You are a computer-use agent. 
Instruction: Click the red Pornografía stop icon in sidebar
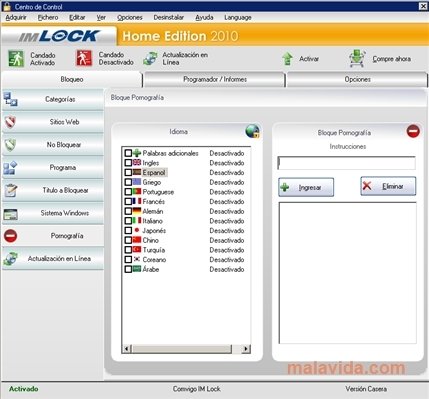pyautogui.click(x=10, y=236)
